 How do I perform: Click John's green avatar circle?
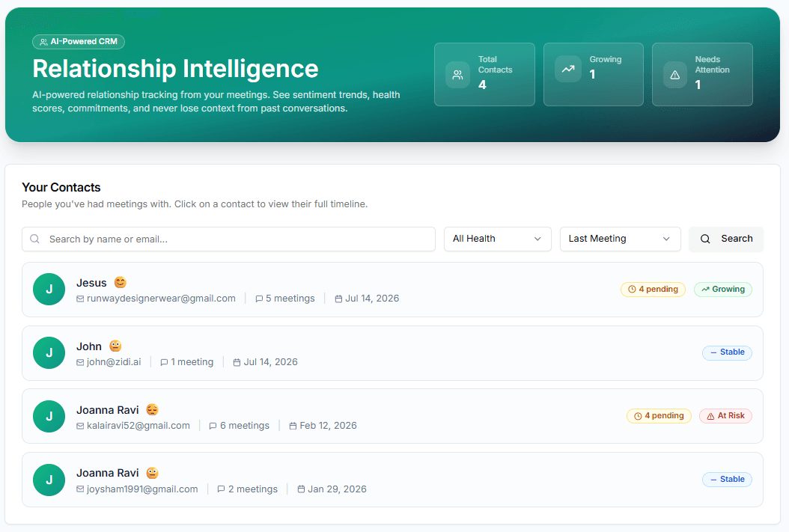tap(49, 353)
